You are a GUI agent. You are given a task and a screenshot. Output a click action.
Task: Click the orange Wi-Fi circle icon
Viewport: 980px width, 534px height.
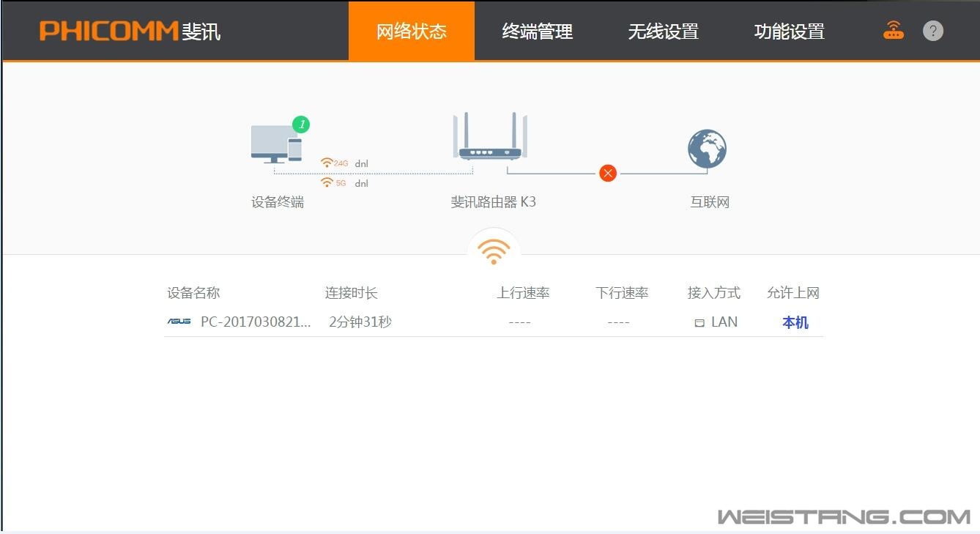point(494,252)
